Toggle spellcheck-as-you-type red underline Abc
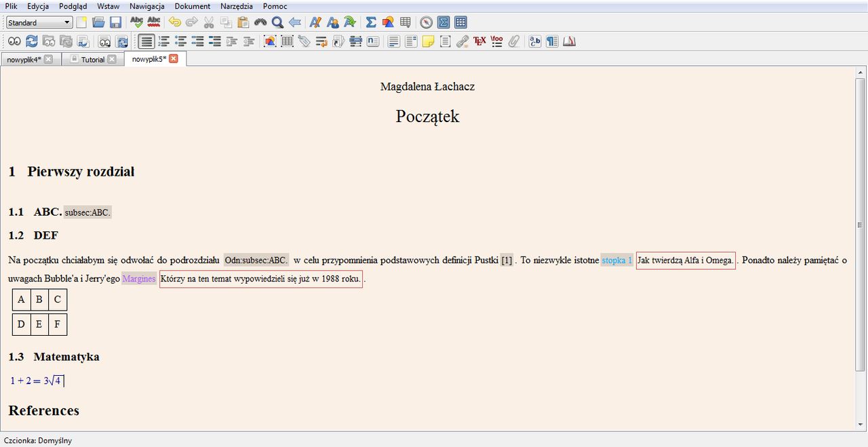The width and height of the screenshot is (868, 447). pos(155,22)
